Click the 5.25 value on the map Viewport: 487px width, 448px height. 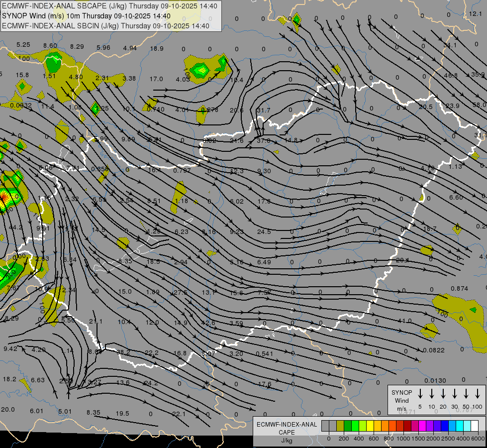point(23,45)
